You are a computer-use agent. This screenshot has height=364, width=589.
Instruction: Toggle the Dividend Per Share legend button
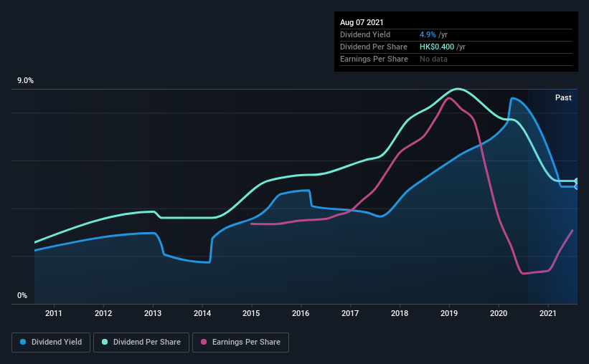coord(141,343)
